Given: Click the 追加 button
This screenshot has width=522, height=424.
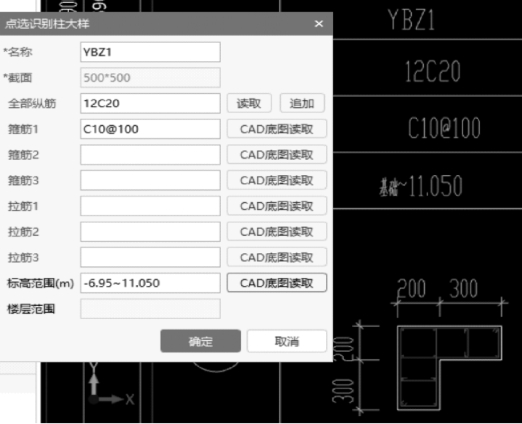Looking at the screenshot, I should [x=302, y=103].
